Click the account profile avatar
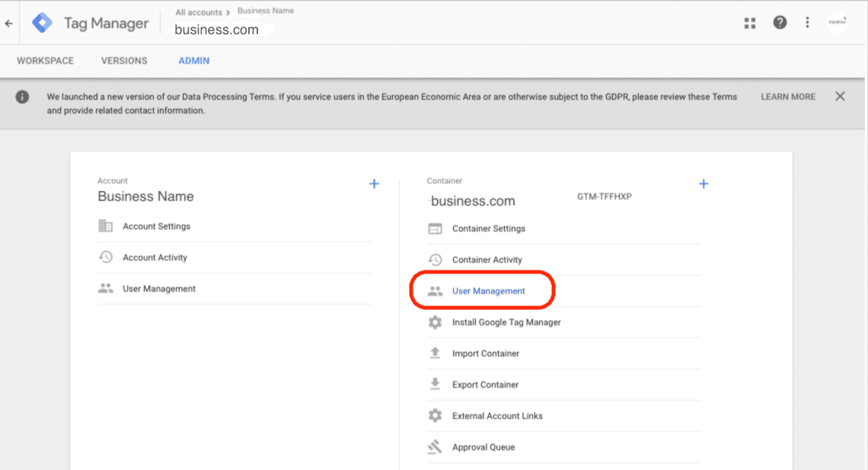This screenshot has width=868, height=470. coord(837,22)
